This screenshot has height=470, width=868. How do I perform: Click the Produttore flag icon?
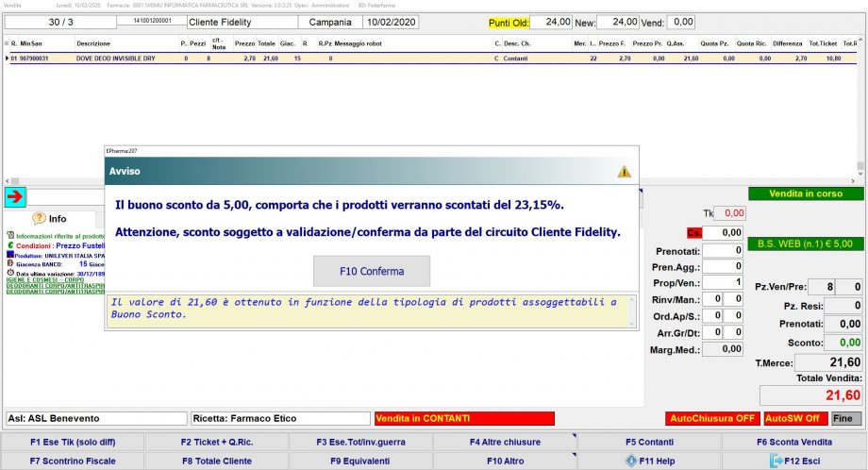tap(10, 255)
